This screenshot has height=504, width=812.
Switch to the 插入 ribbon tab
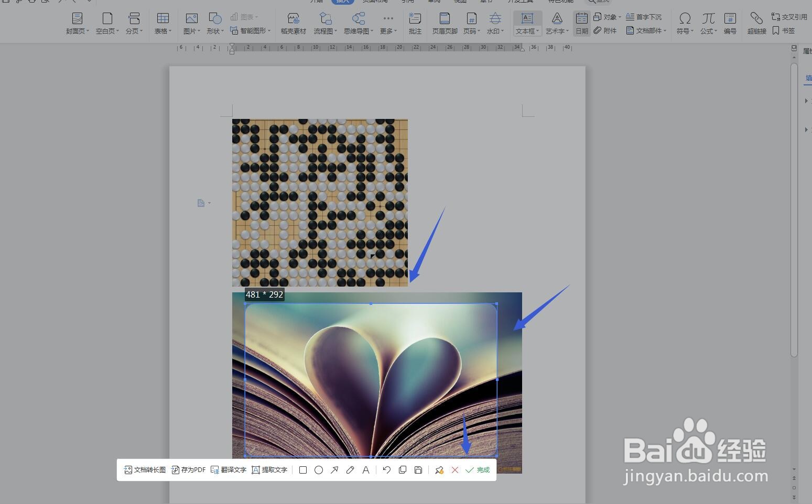pyautogui.click(x=343, y=2)
